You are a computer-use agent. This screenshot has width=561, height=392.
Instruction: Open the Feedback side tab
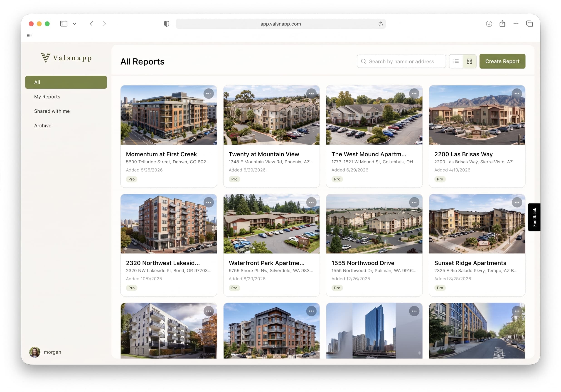(x=534, y=217)
